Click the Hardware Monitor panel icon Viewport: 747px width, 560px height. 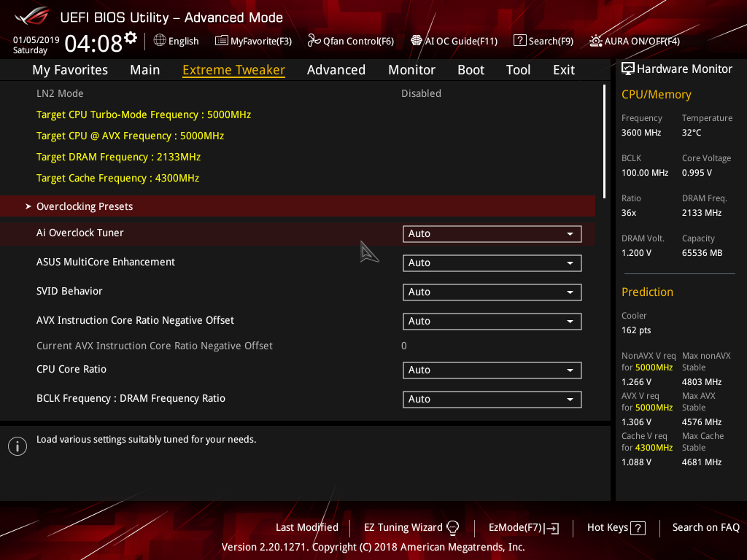point(628,68)
